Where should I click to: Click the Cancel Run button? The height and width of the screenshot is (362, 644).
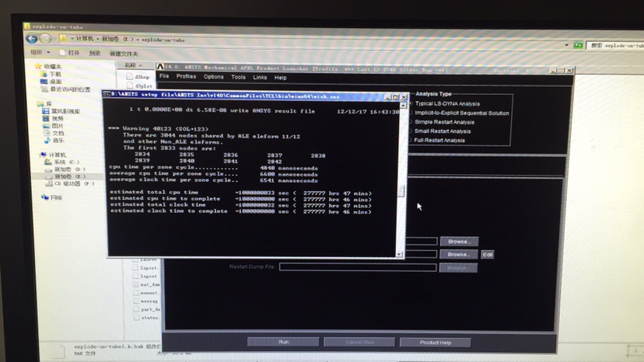click(x=359, y=342)
